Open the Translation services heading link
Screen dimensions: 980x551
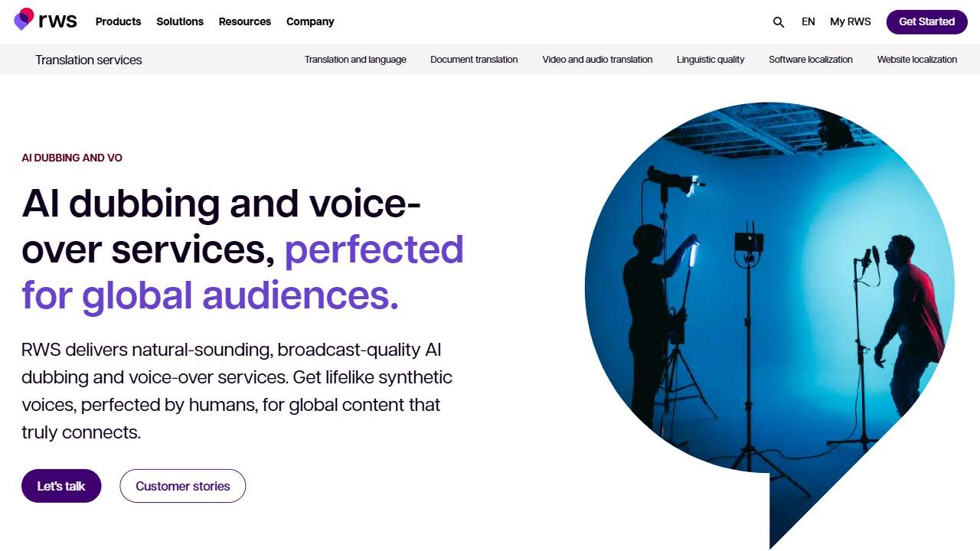(89, 60)
